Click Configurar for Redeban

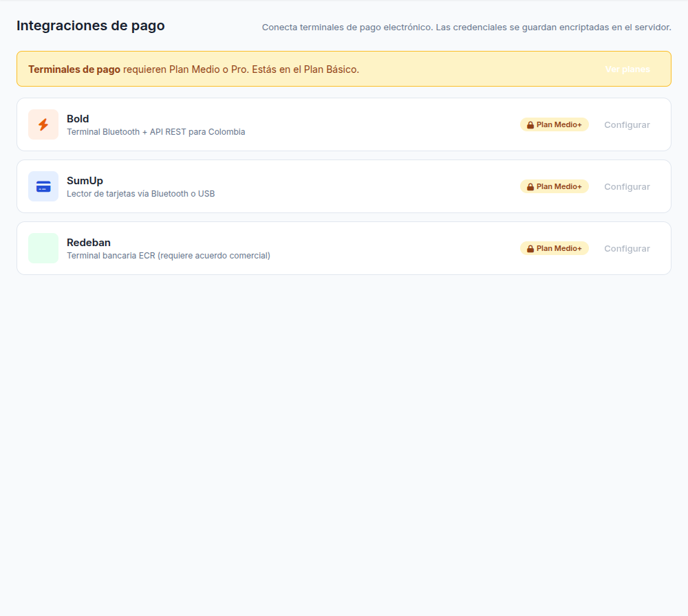(x=627, y=249)
